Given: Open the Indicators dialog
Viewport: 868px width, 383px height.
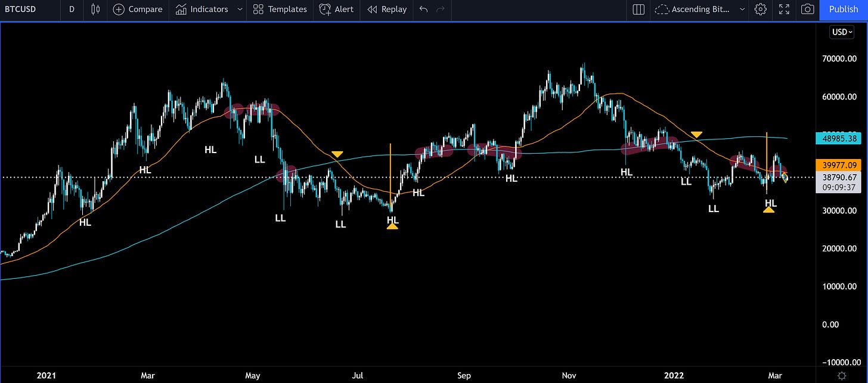Looking at the screenshot, I should 202,9.
